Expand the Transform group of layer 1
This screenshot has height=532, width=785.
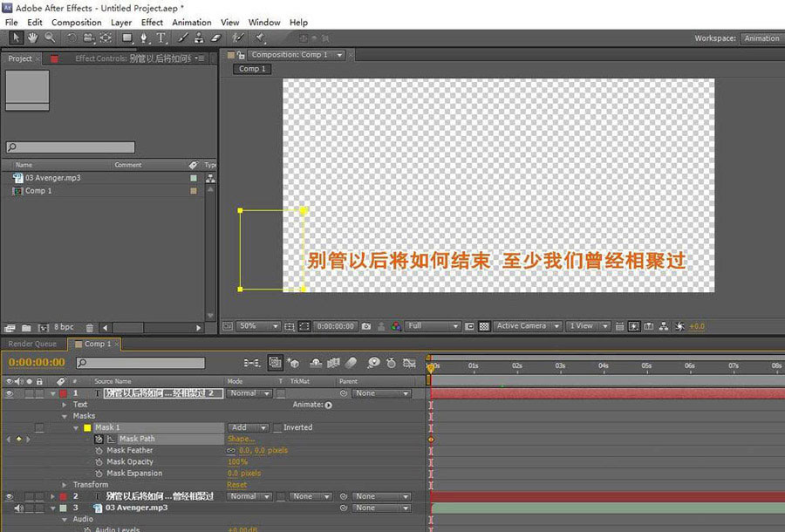pos(63,485)
